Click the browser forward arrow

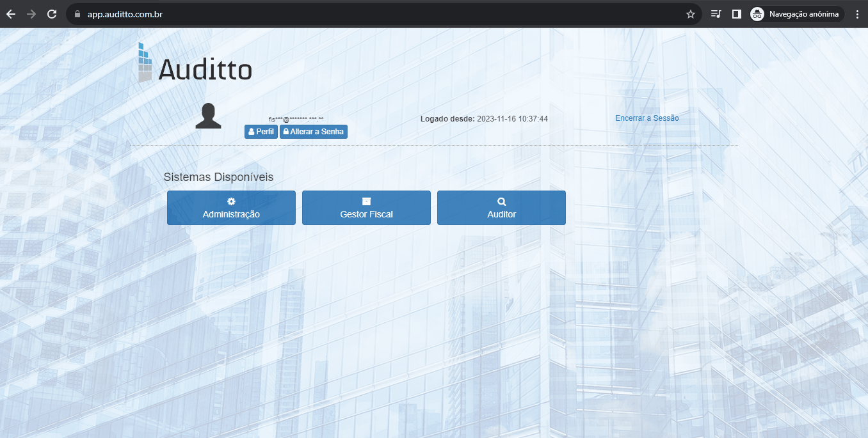coord(31,14)
